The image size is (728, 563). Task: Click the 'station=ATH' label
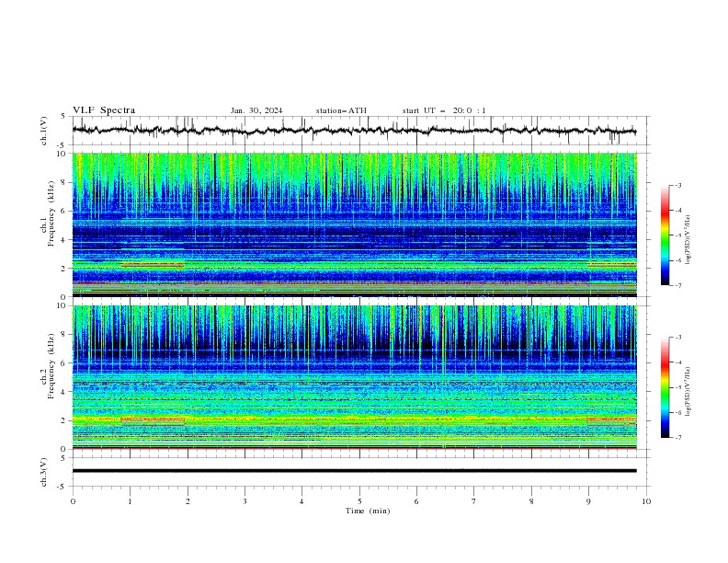click(341, 110)
